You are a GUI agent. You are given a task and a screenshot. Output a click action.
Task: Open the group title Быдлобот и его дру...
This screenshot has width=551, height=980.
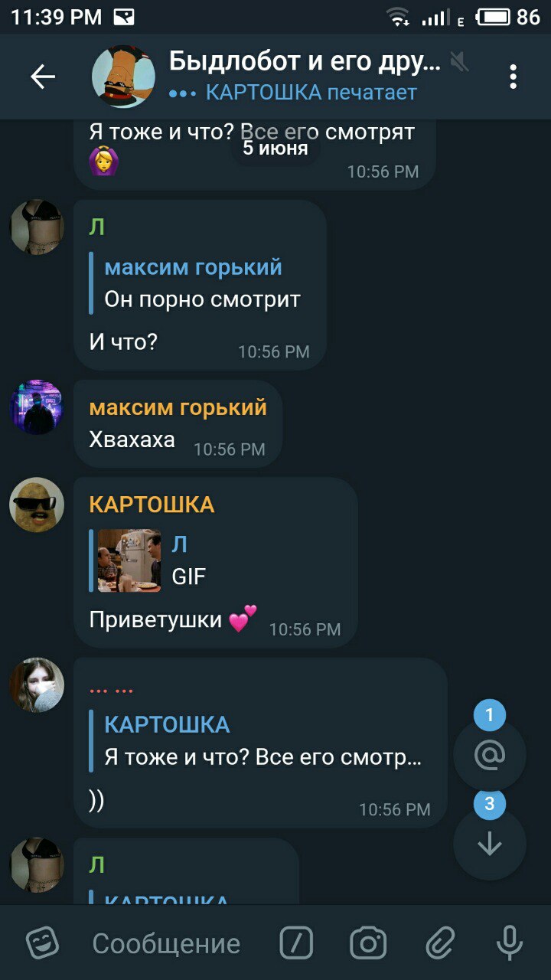[305, 60]
